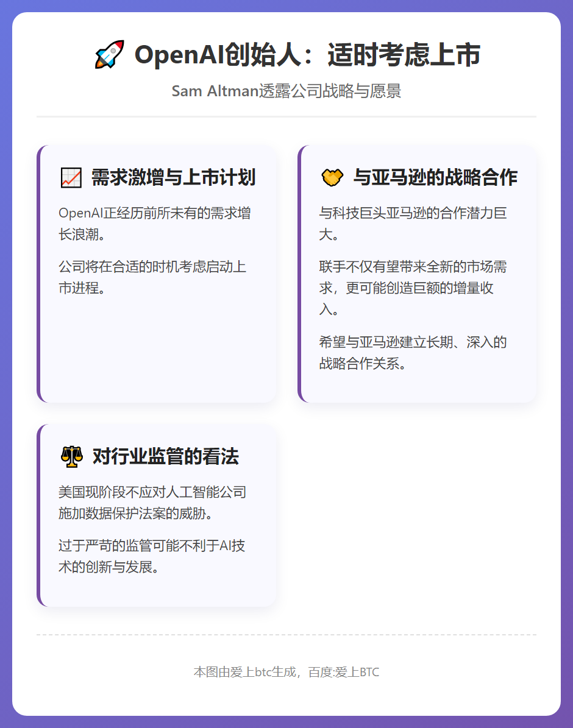Click the paragraph 希望与亚马逊建立长期、深入的战略合作关系
This screenshot has width=573, height=728.
point(413,353)
